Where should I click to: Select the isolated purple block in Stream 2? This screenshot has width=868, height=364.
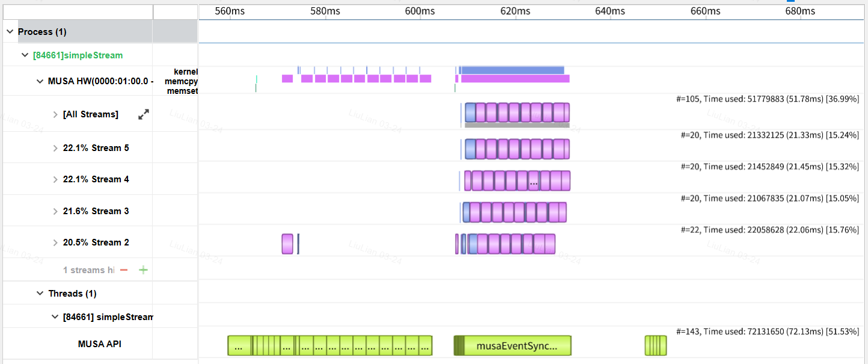pyautogui.click(x=287, y=244)
